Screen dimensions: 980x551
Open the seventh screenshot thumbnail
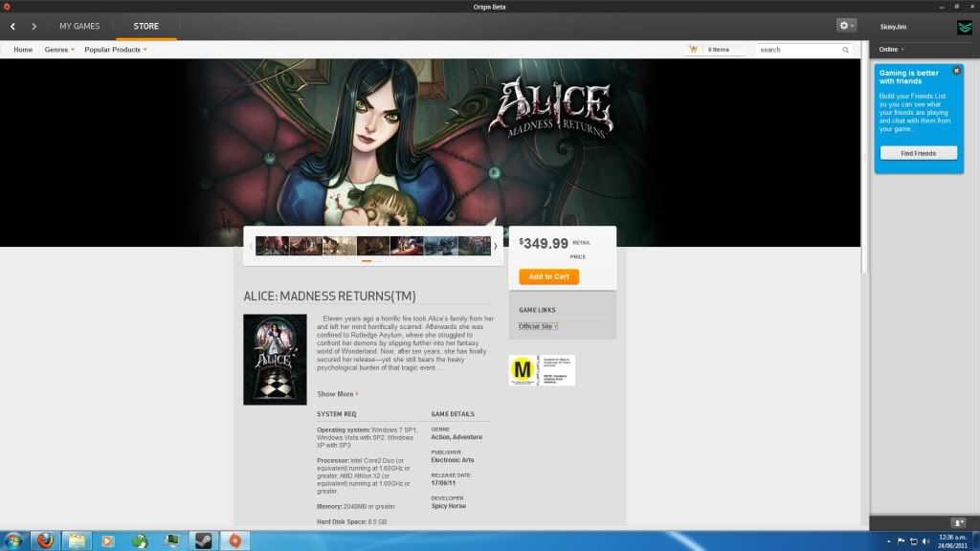pos(475,246)
